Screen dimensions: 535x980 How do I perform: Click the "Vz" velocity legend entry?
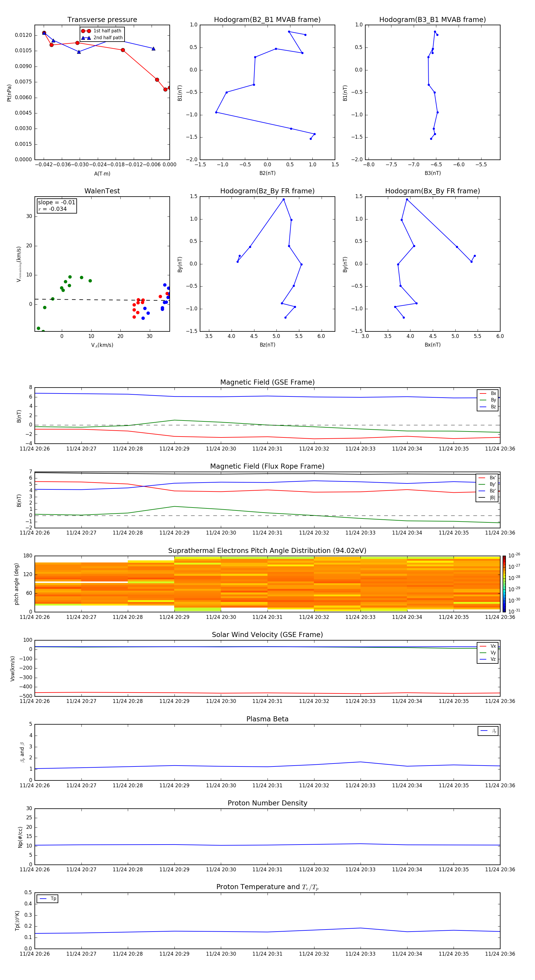(x=488, y=659)
